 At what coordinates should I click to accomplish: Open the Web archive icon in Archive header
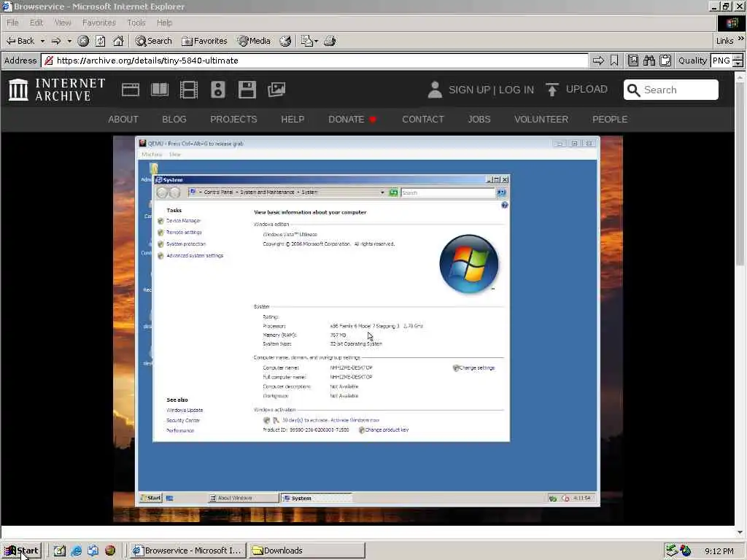coord(131,90)
